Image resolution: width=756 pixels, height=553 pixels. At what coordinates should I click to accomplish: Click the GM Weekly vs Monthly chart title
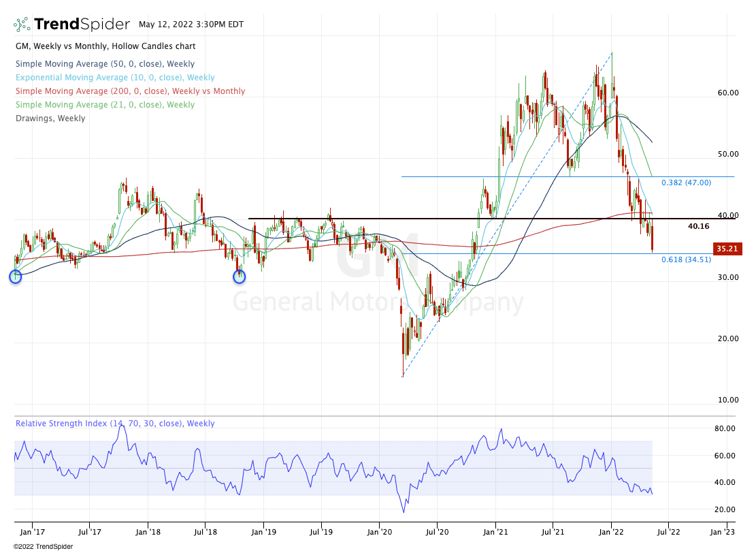click(105, 46)
